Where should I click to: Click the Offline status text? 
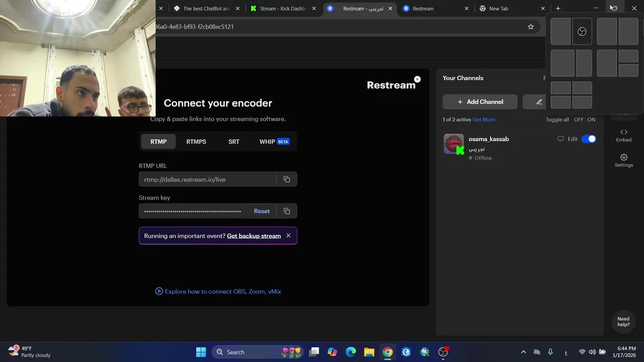(x=483, y=158)
